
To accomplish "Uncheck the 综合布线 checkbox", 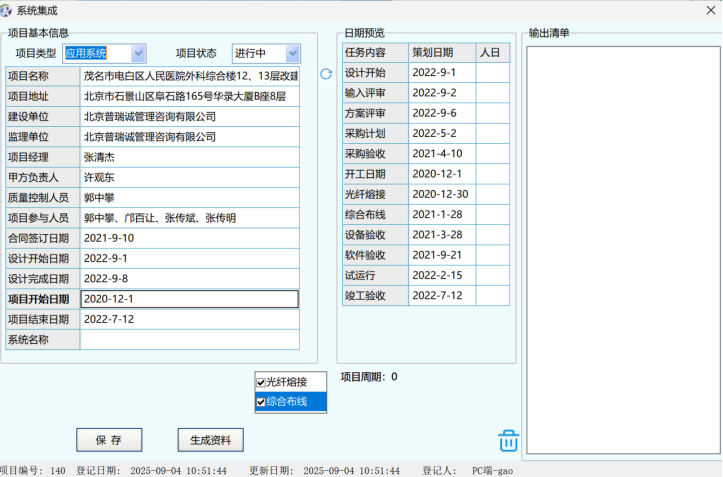I will [262, 402].
